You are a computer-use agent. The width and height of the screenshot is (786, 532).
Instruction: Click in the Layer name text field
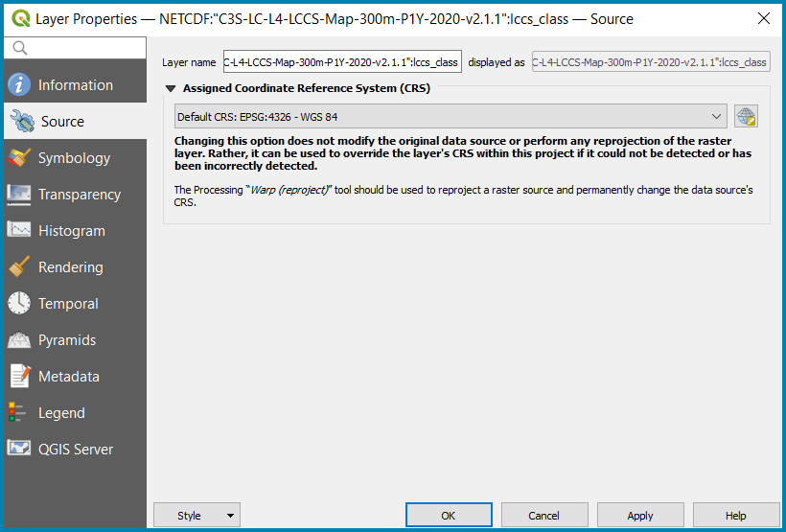click(x=342, y=62)
